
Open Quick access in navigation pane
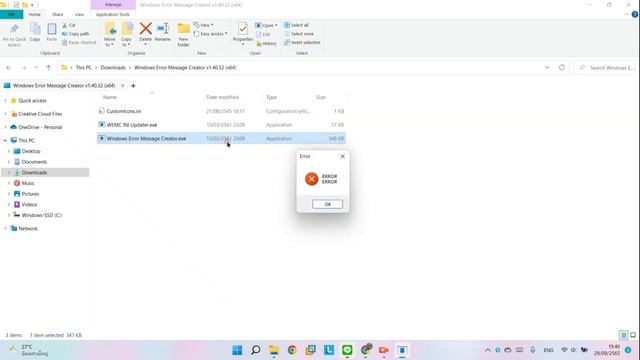(32, 100)
